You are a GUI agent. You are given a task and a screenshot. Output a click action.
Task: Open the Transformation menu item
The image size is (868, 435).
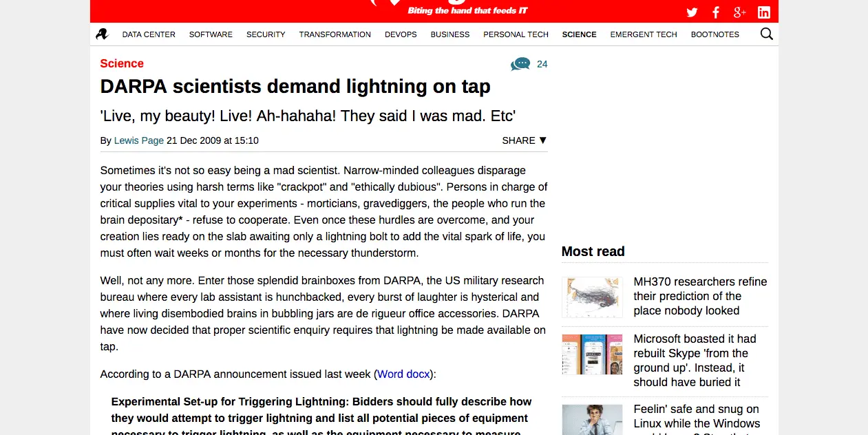coord(335,34)
